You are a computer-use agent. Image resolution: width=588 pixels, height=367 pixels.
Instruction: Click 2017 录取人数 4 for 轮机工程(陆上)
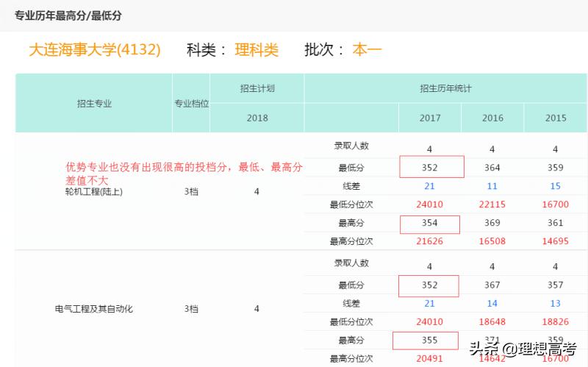430,149
